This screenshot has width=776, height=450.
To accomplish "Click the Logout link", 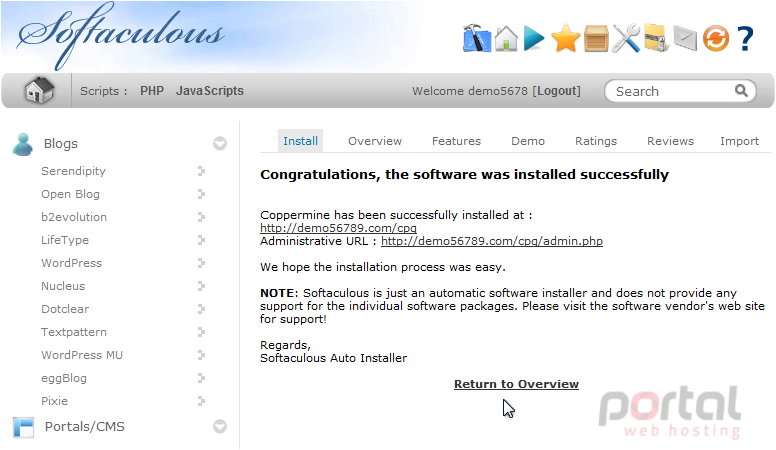I will click(x=557, y=91).
